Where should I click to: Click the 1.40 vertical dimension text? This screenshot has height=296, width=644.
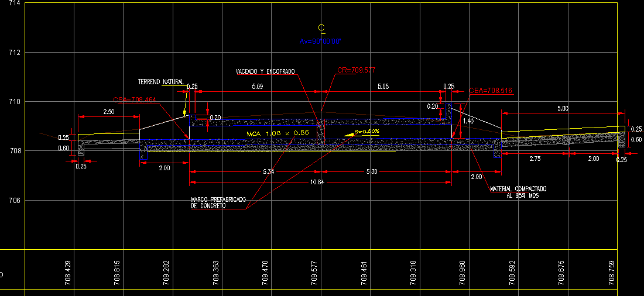(468, 121)
